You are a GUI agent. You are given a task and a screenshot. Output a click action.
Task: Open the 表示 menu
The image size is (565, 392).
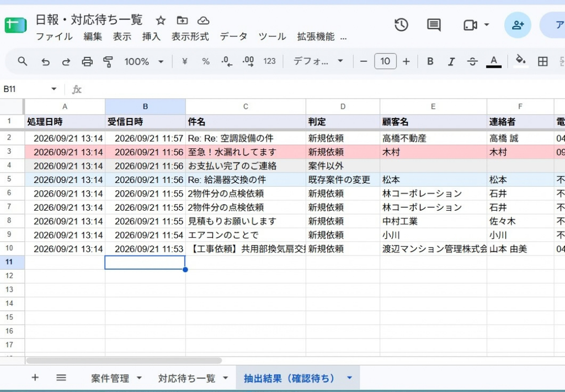pyautogui.click(x=122, y=37)
